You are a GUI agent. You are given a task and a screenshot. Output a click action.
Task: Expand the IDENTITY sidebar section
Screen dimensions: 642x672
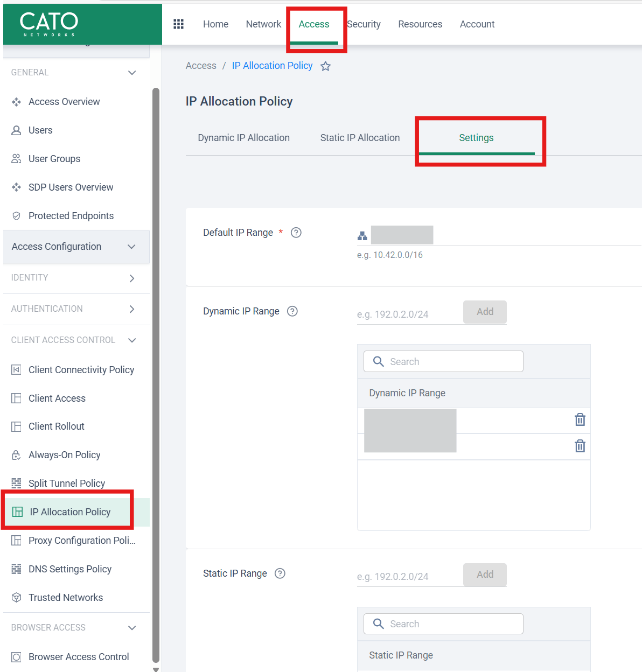(x=132, y=278)
